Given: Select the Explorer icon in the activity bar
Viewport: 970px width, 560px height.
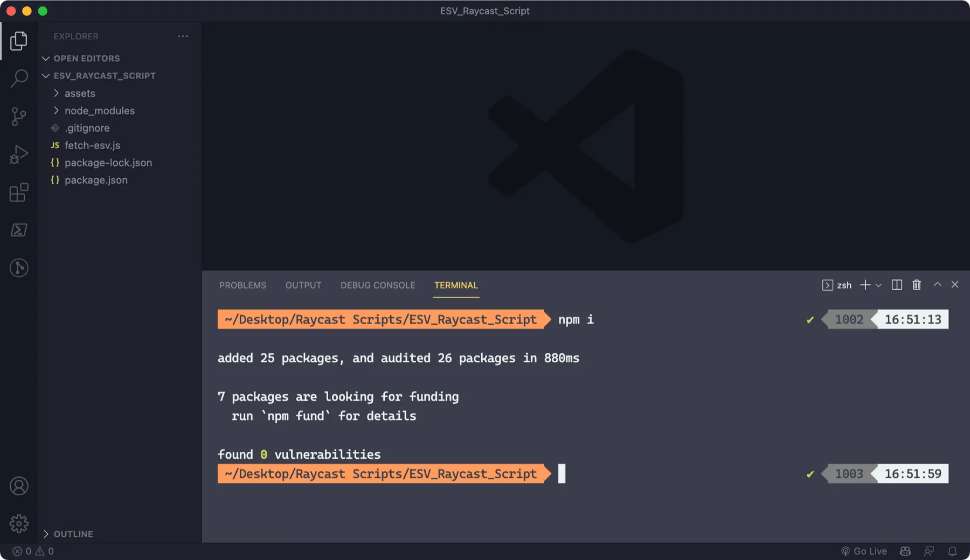Looking at the screenshot, I should click(19, 40).
